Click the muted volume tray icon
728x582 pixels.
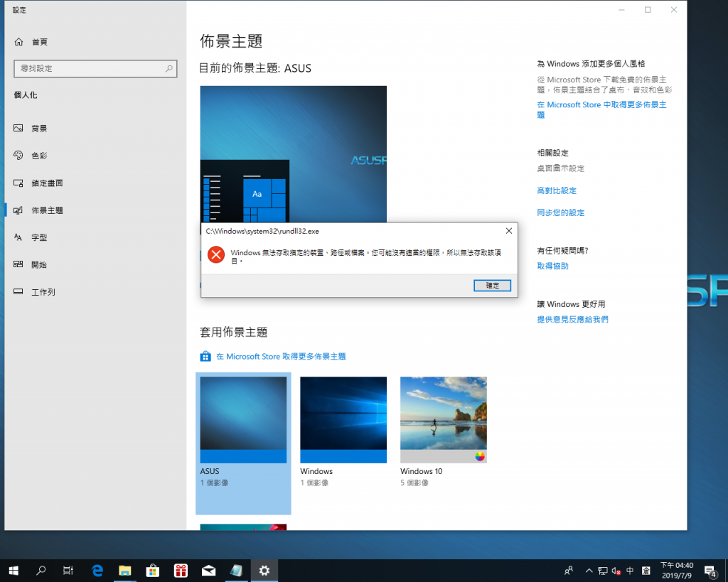click(616, 571)
